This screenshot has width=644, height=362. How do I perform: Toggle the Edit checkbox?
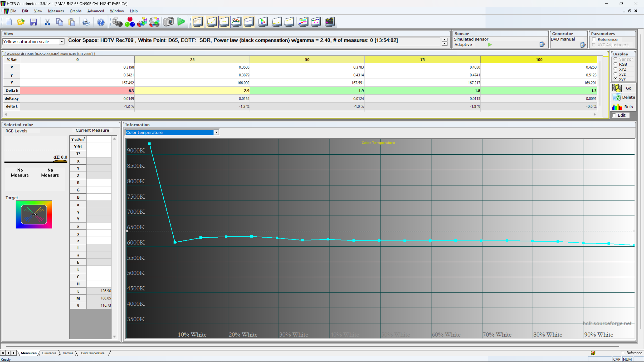pos(614,115)
